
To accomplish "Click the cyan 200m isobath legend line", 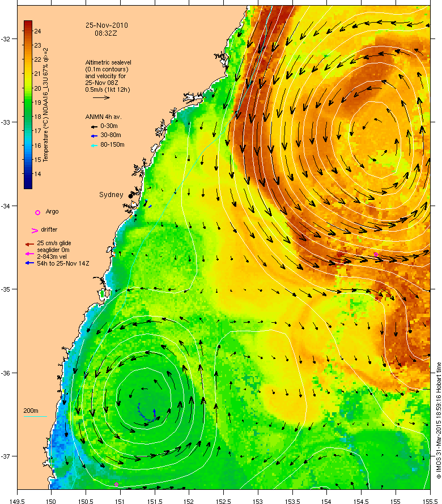I will point(35,417).
